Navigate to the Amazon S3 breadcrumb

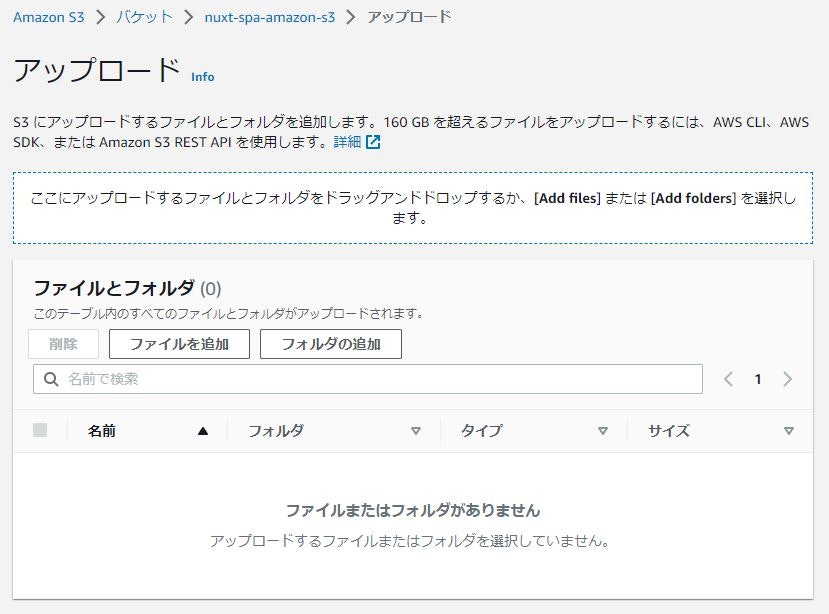[x=47, y=17]
